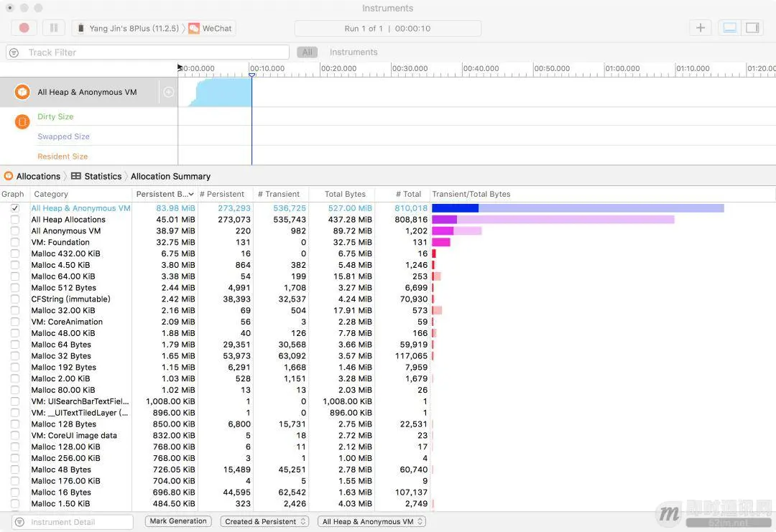
Task: Select the Allocations instrument icon in the sidebar
Action: (x=20, y=92)
